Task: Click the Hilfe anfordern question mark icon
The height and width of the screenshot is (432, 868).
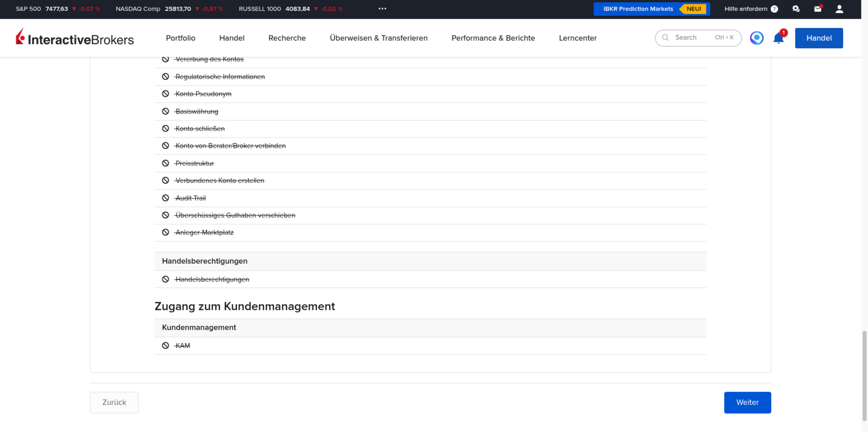Action: click(774, 9)
